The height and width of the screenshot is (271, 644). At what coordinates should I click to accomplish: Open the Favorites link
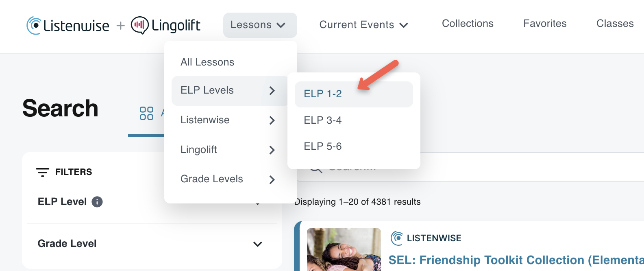pyautogui.click(x=545, y=24)
